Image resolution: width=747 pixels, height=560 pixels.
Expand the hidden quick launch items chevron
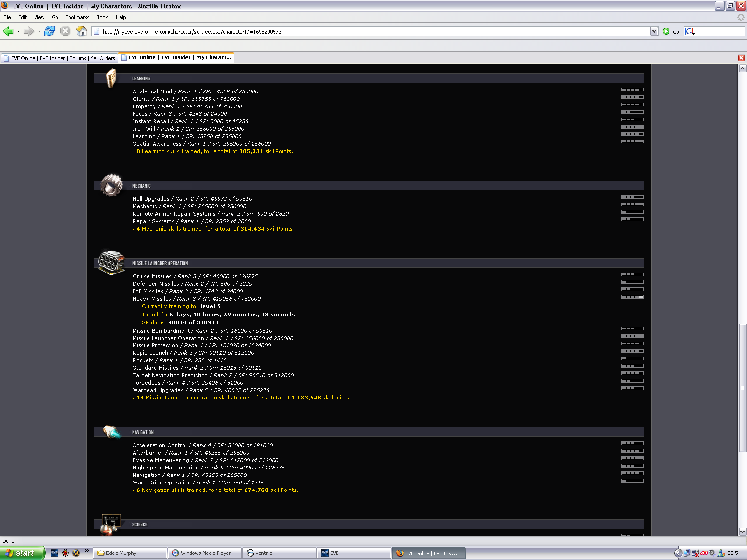87,552
